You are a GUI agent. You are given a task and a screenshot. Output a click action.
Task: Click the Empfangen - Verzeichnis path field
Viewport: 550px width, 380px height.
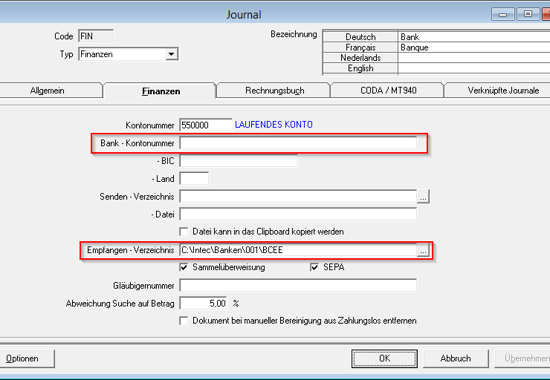pos(298,250)
